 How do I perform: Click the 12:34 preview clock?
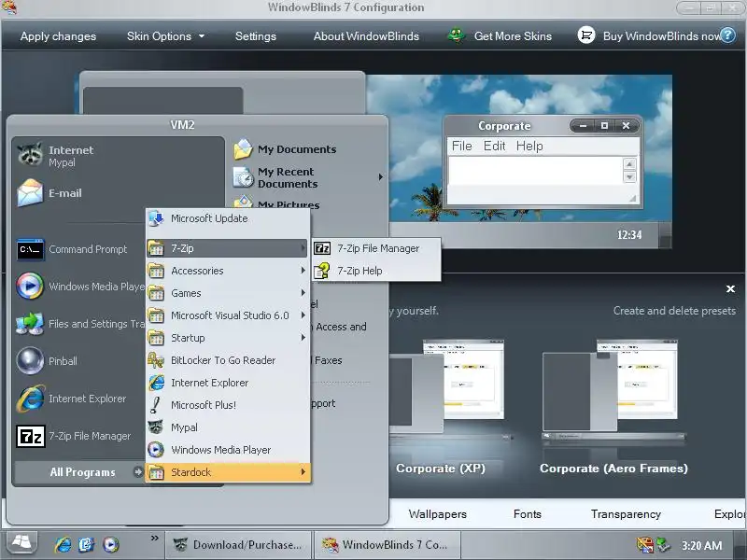pos(628,235)
